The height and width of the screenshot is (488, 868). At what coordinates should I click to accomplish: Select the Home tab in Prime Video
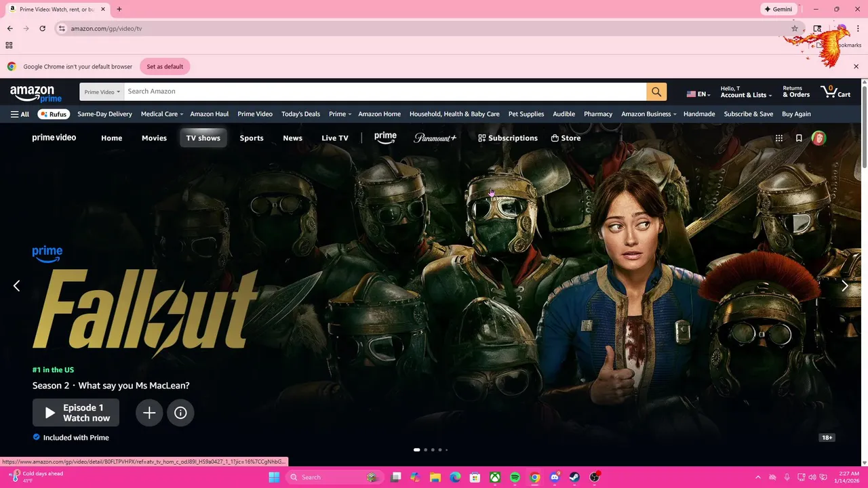112,138
